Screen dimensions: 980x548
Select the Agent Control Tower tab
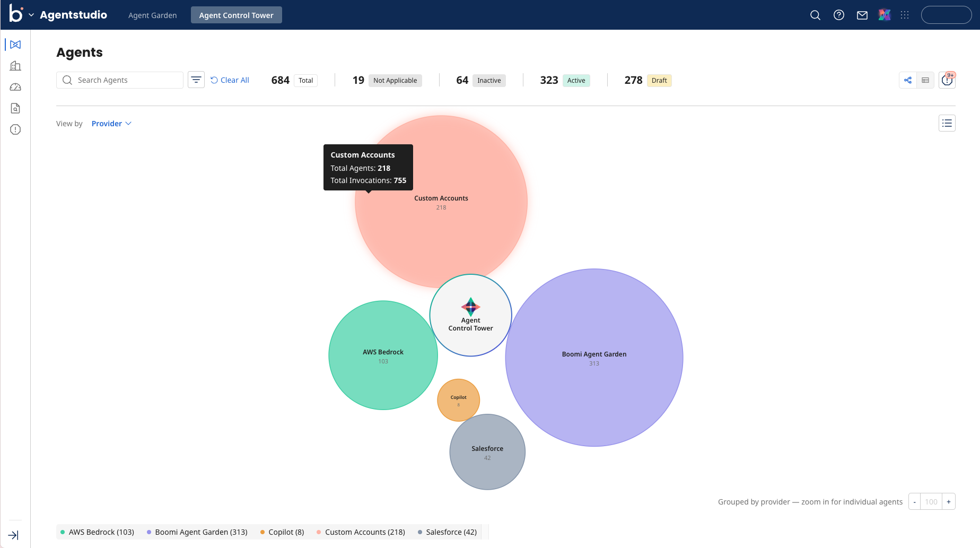pyautogui.click(x=237, y=15)
